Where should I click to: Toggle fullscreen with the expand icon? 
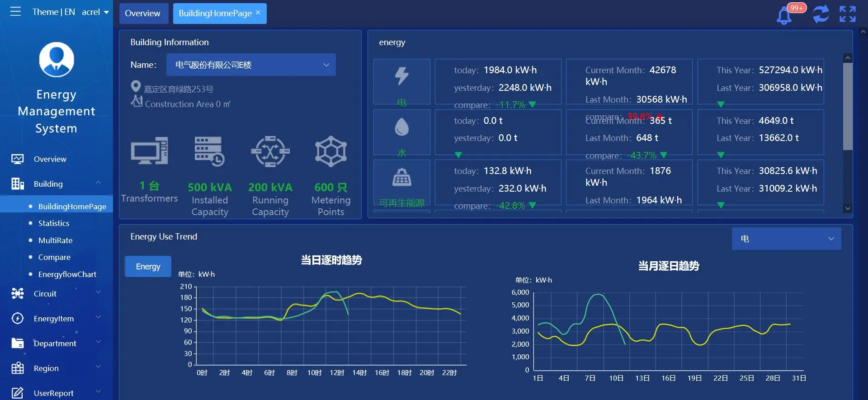(x=848, y=14)
